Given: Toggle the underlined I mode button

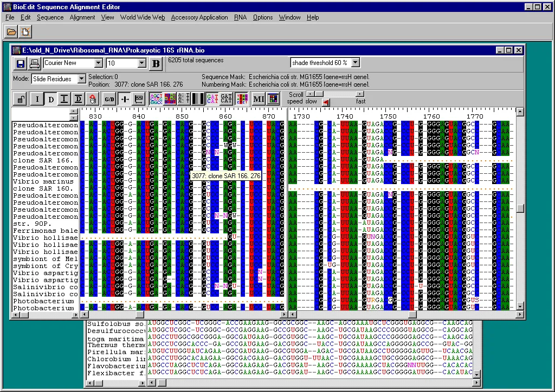Looking at the screenshot, I should click(64, 99).
